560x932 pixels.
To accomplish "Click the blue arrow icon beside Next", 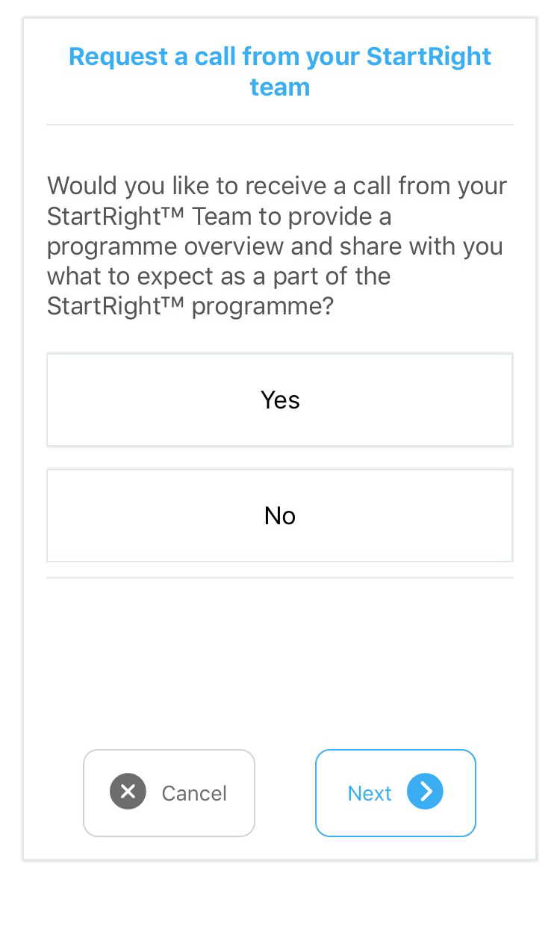I will [425, 792].
